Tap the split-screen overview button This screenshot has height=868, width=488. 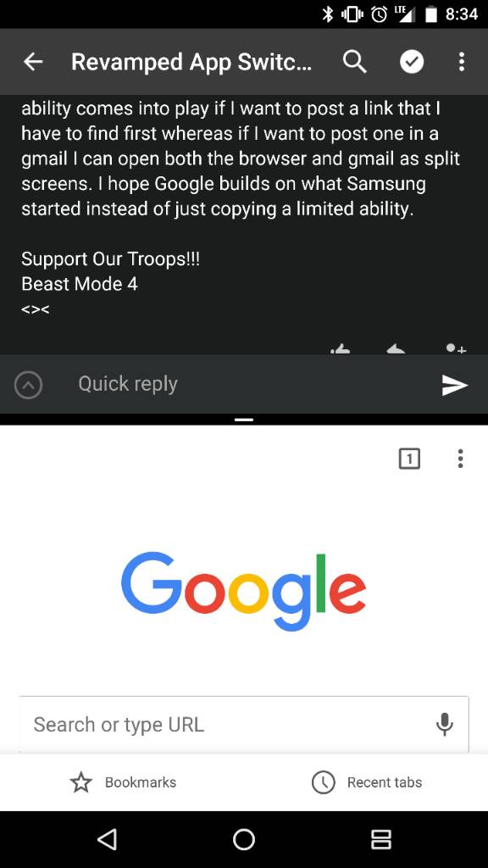coord(380,839)
